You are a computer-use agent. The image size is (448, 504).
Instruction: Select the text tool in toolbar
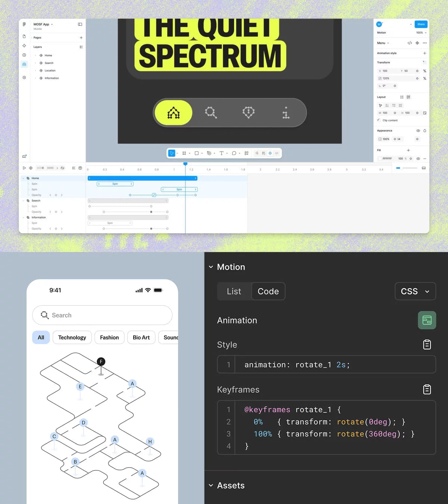[x=221, y=153]
